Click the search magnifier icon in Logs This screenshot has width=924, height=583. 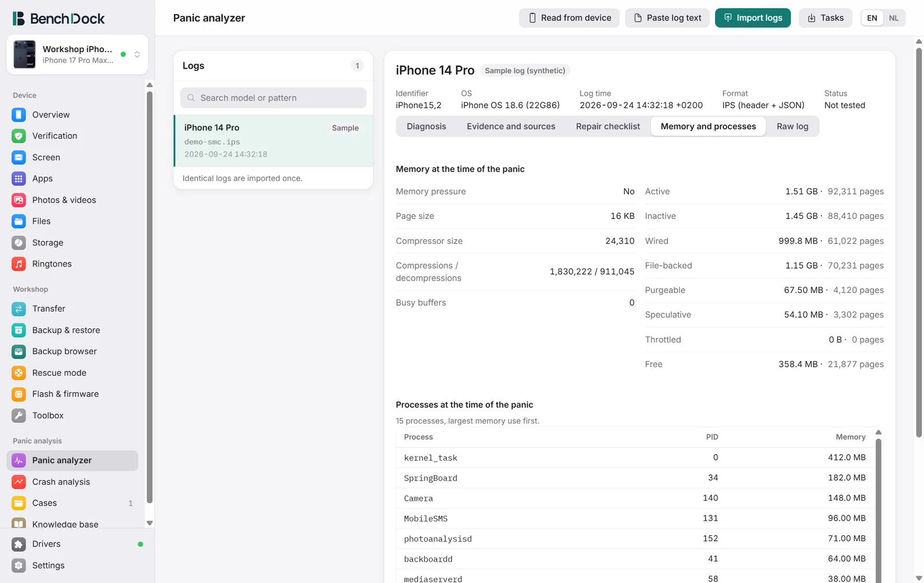tap(191, 98)
